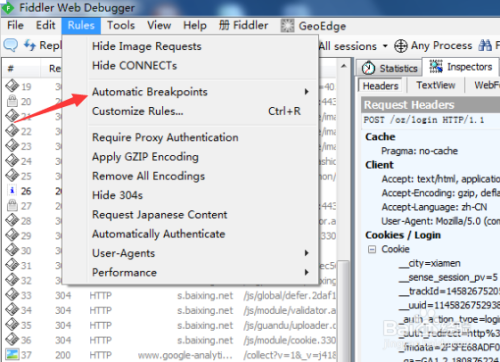Select session 31 diamond icon
The image size is (500, 362).
click(x=12, y=265)
